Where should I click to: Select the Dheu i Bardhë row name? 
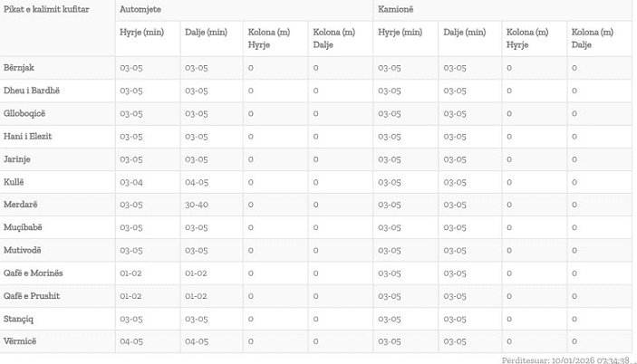point(32,91)
